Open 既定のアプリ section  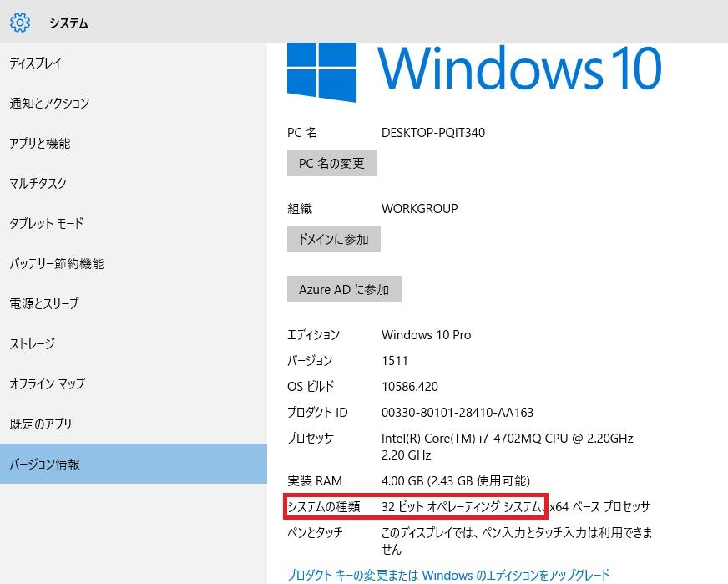coord(134,424)
